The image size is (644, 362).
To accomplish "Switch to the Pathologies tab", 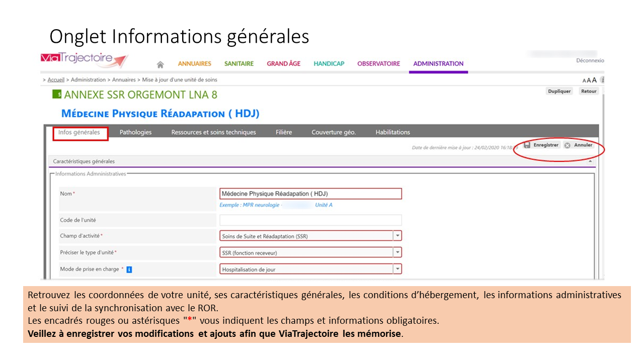I will click(x=135, y=132).
